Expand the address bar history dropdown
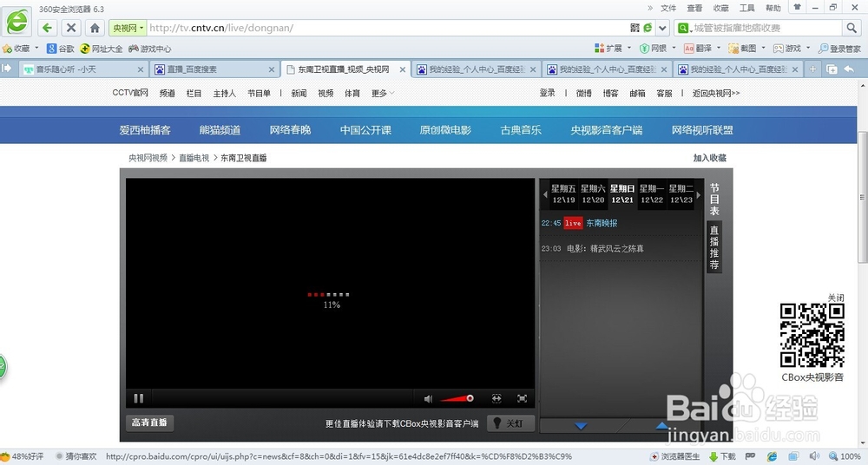Viewport: 868px width, 465px height. click(662, 28)
